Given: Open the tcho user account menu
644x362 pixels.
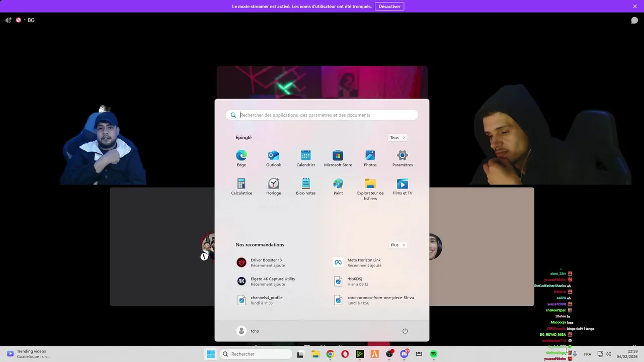Looking at the screenshot, I should [x=248, y=331].
